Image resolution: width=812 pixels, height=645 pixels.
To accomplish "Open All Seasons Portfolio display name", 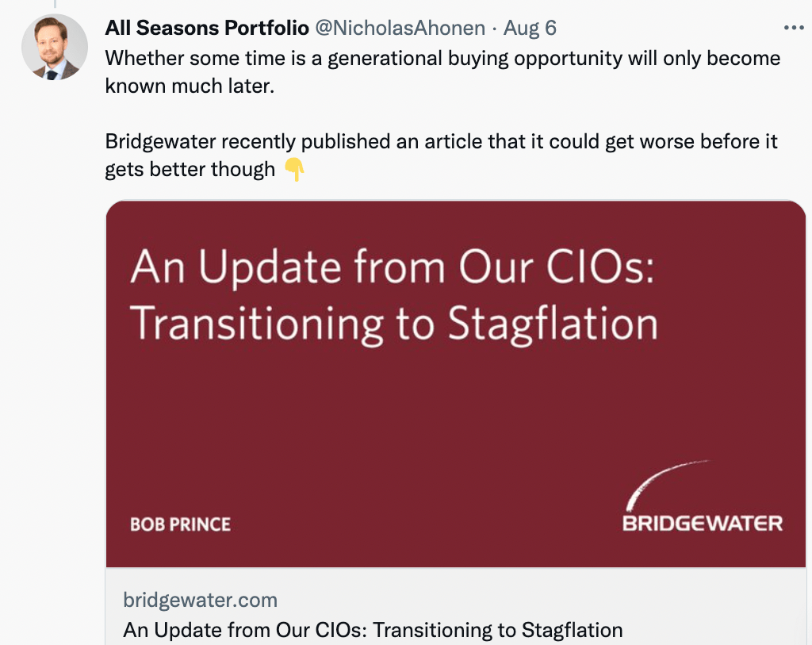I will click(207, 28).
